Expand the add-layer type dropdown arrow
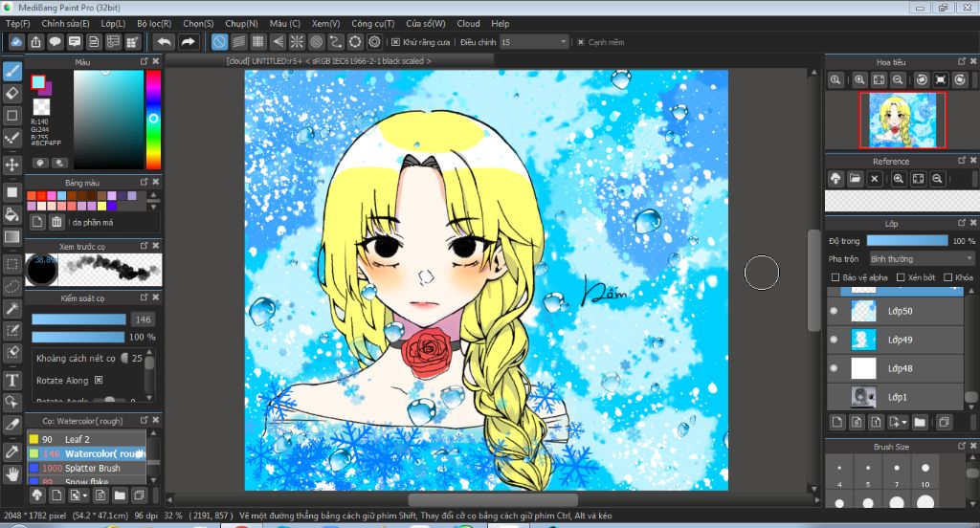The width and height of the screenshot is (980, 528). pyautogui.click(x=904, y=423)
